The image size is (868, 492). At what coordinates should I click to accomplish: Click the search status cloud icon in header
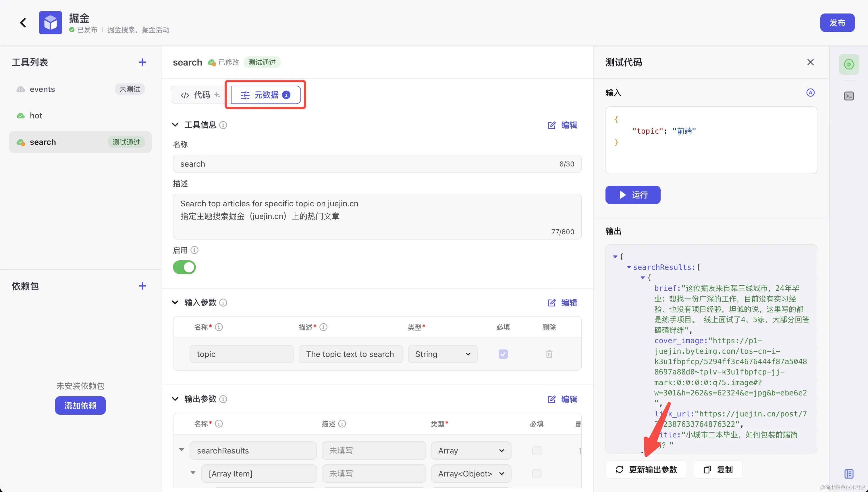tap(212, 63)
